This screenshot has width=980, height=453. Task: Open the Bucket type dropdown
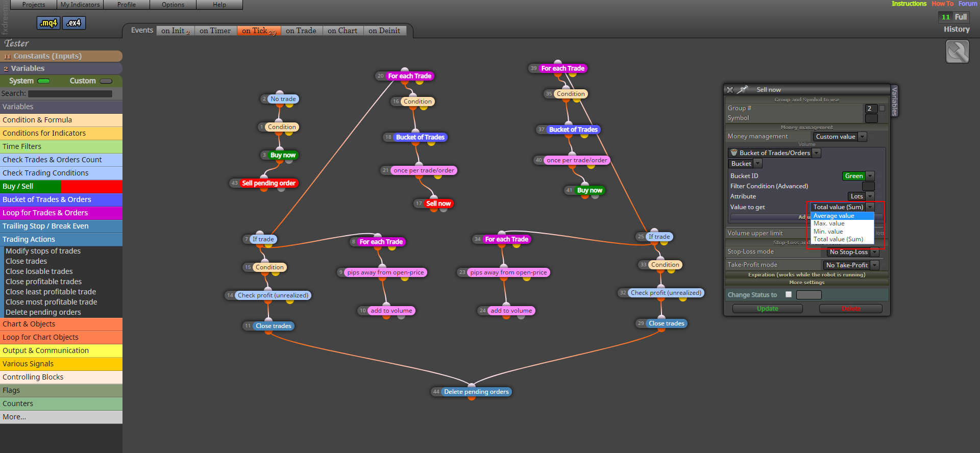[x=745, y=164]
